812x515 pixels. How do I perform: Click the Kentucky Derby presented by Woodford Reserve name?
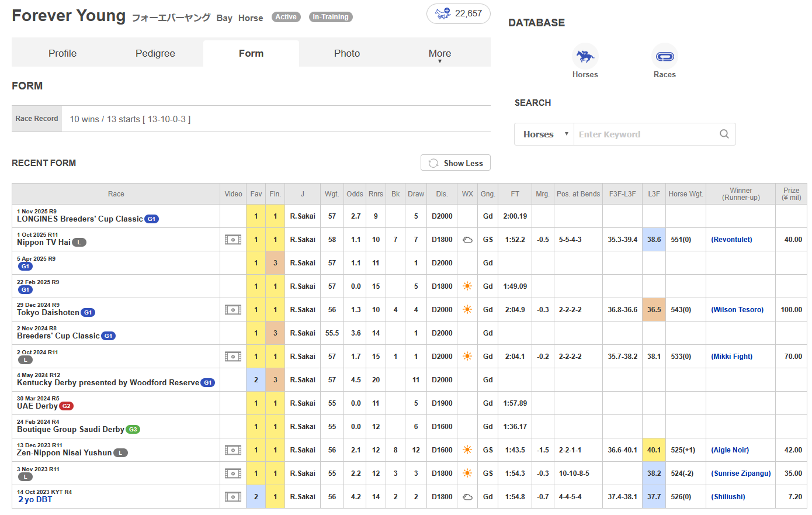(108, 383)
